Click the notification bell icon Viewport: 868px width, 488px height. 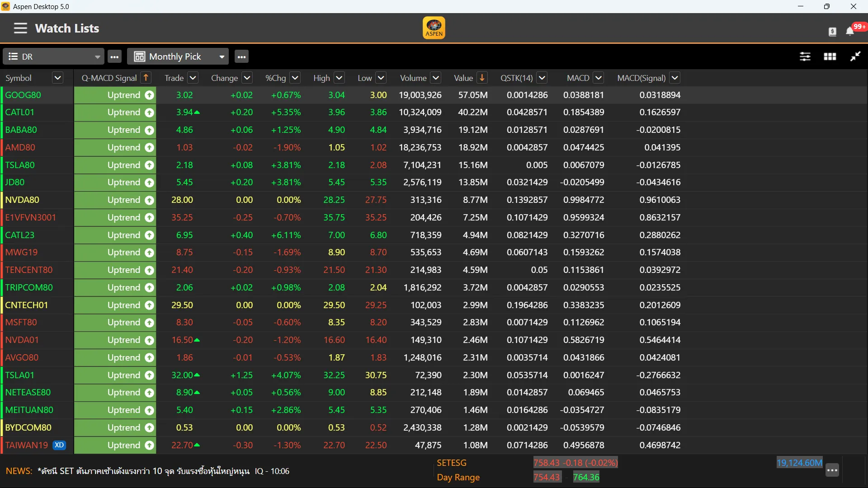[850, 31]
